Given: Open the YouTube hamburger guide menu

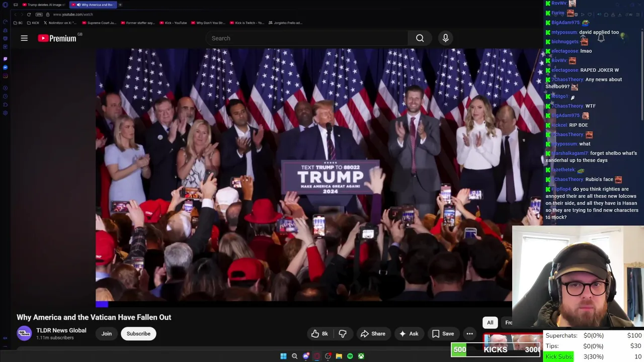Looking at the screenshot, I should tap(24, 38).
